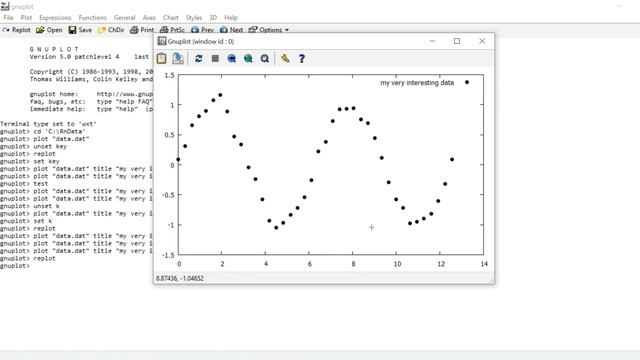Click 'Terminal type set to wxt' line
This screenshot has height=360, width=640.
(x=48, y=124)
